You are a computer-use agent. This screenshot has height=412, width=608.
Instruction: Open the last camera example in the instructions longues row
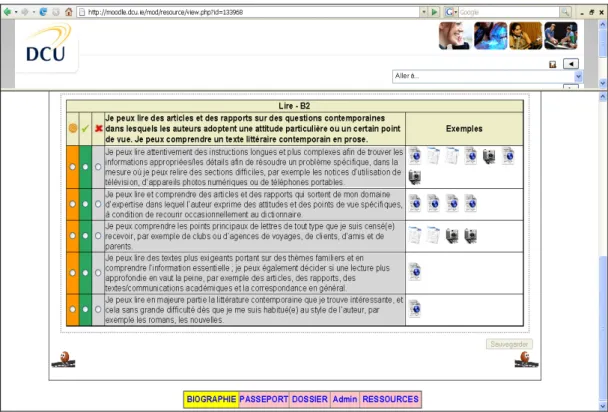[x=415, y=177]
